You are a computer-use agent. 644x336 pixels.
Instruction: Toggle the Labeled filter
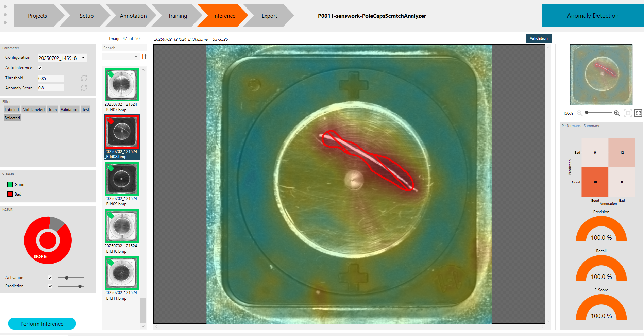12,110
